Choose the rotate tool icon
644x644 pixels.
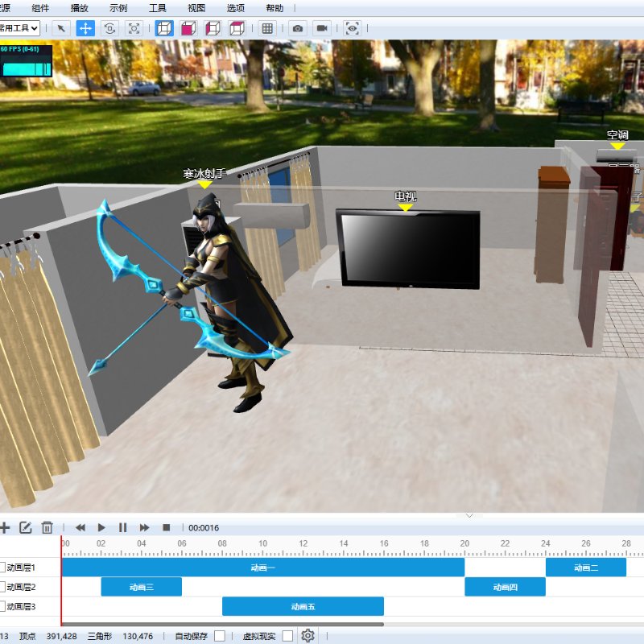pyautogui.click(x=109, y=28)
